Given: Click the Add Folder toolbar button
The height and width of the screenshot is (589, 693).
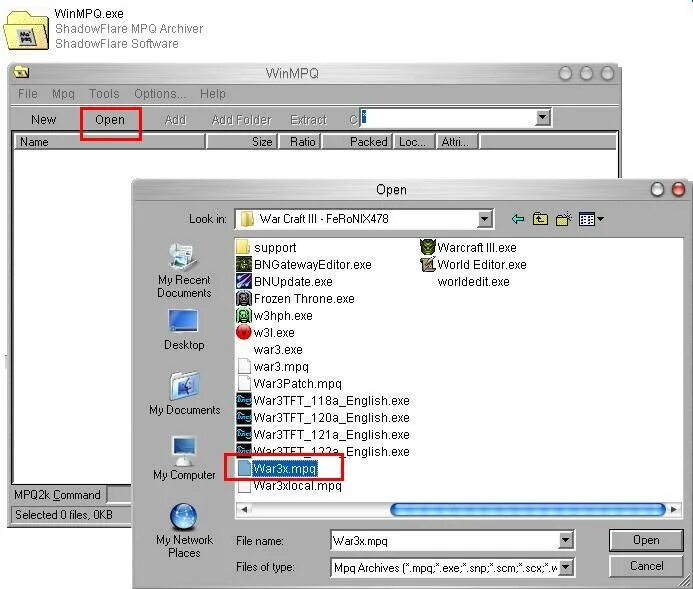Looking at the screenshot, I should tap(241, 120).
